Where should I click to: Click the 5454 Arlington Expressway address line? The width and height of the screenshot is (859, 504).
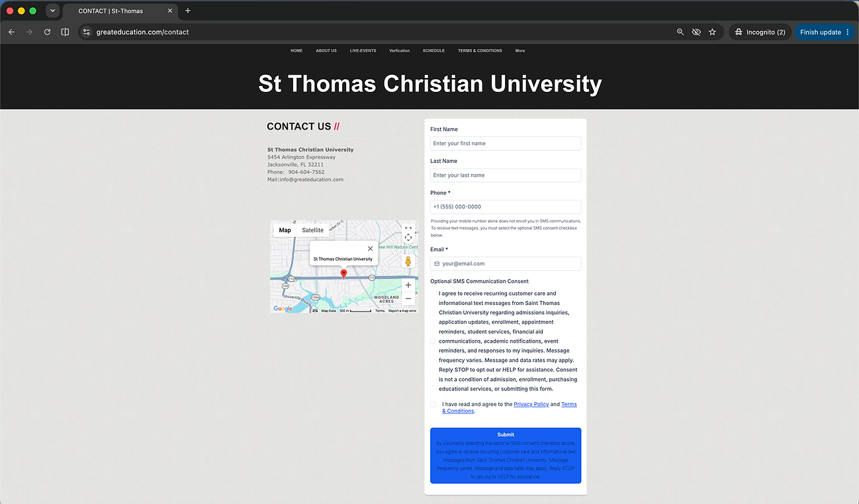pos(301,157)
